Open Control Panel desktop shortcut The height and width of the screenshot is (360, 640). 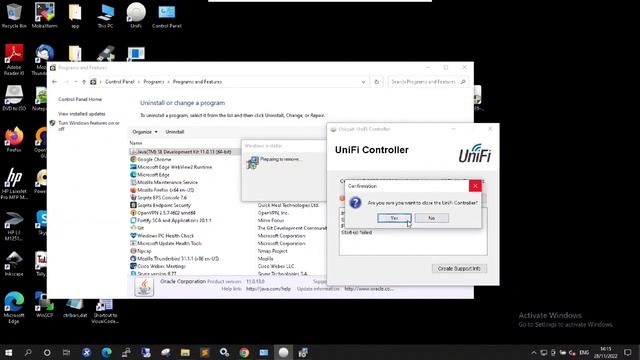167,16
